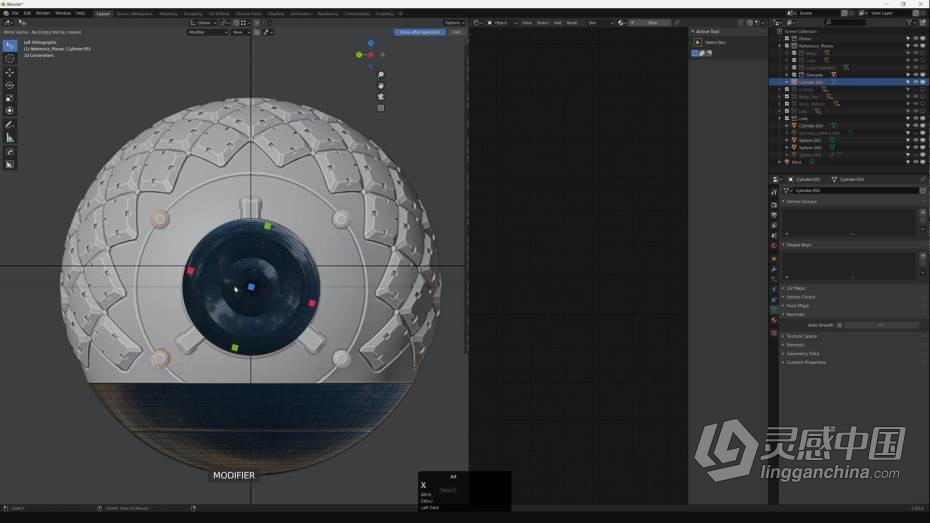This screenshot has height=523, width=930.
Task: Click the Exit button beside Close after operation
Action: tap(457, 32)
